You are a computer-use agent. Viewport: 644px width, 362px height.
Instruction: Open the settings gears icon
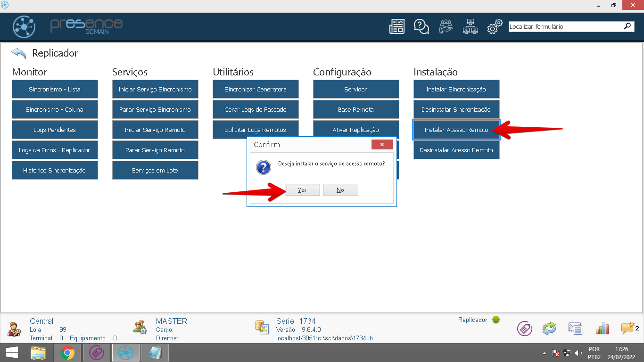[495, 27]
